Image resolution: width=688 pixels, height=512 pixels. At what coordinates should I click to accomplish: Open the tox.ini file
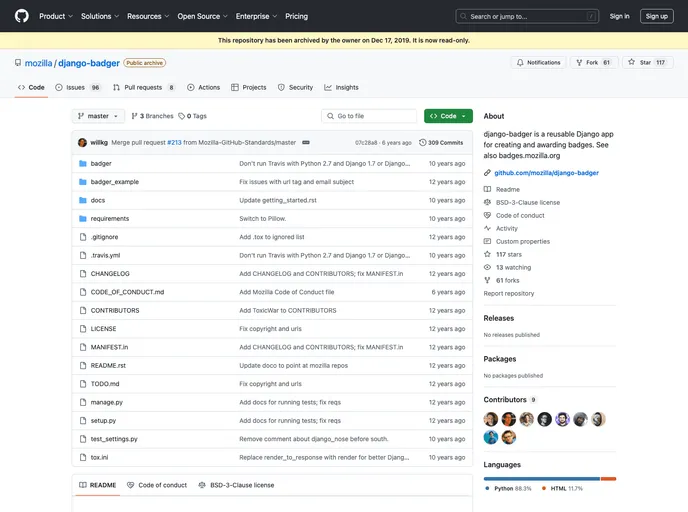pos(99,458)
